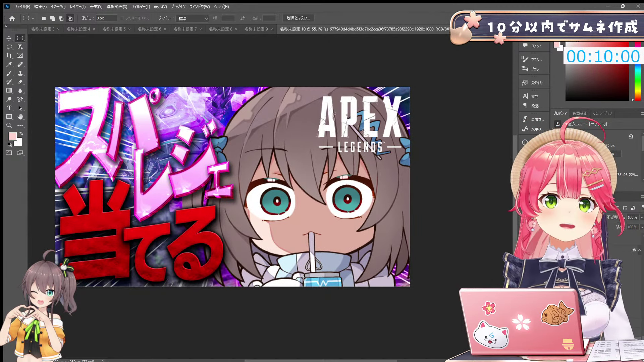This screenshot has width=644, height=362.
Task: Select the Brush tool in toolbar
Action: [x=9, y=73]
